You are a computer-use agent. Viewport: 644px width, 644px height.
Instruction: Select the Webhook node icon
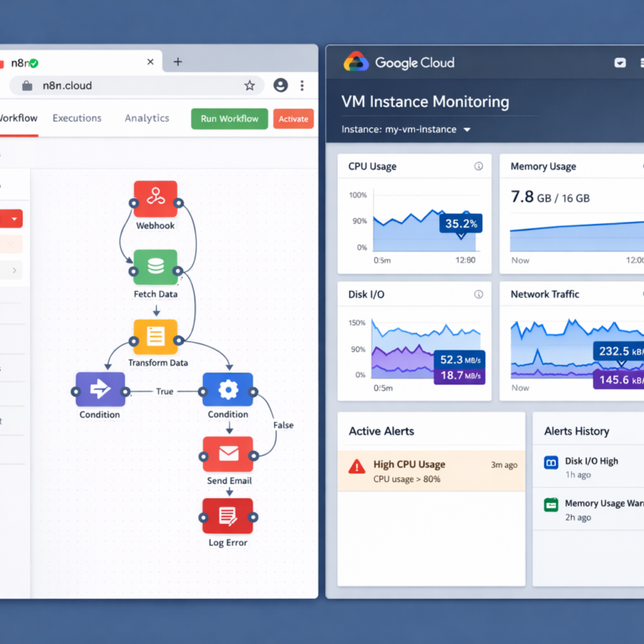156,199
